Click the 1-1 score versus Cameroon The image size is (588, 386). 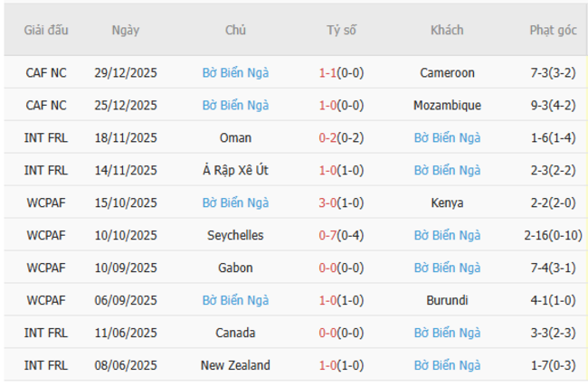[328, 73]
